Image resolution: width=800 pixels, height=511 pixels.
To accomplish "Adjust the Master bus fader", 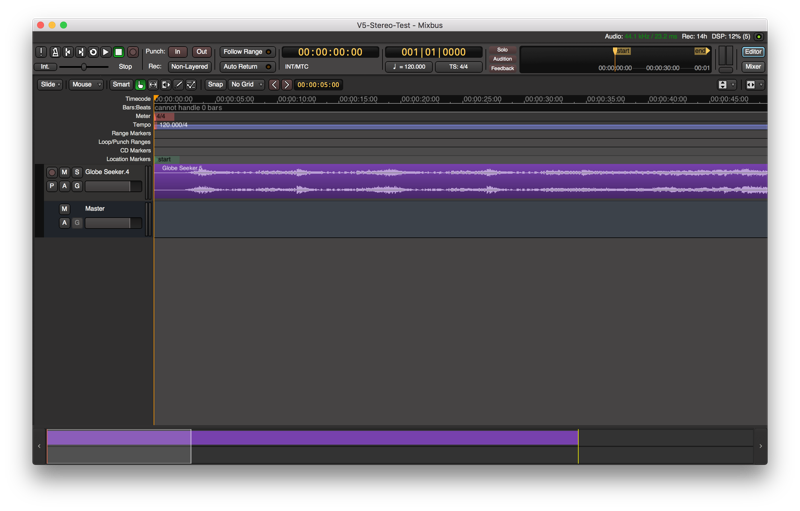I will coord(113,223).
